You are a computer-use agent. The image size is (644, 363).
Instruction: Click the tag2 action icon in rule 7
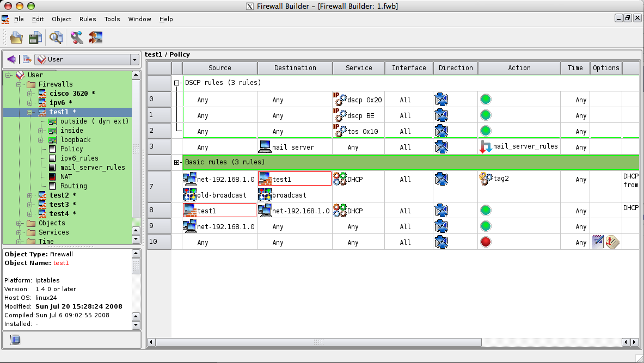point(486,179)
